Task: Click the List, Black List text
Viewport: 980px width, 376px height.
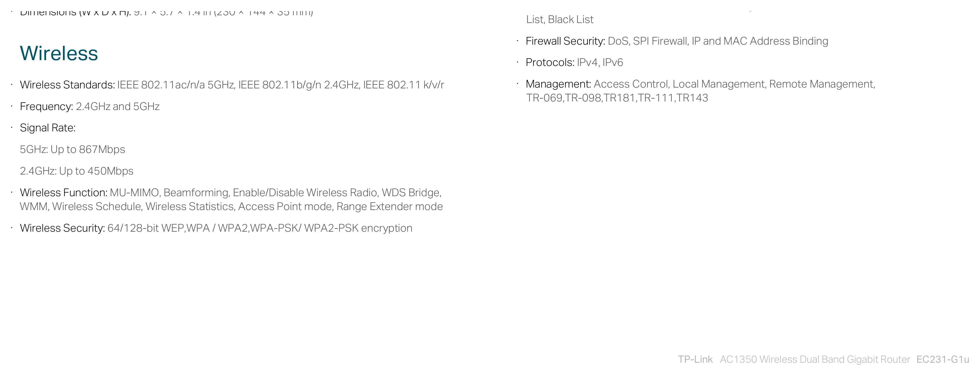Action: click(x=560, y=19)
